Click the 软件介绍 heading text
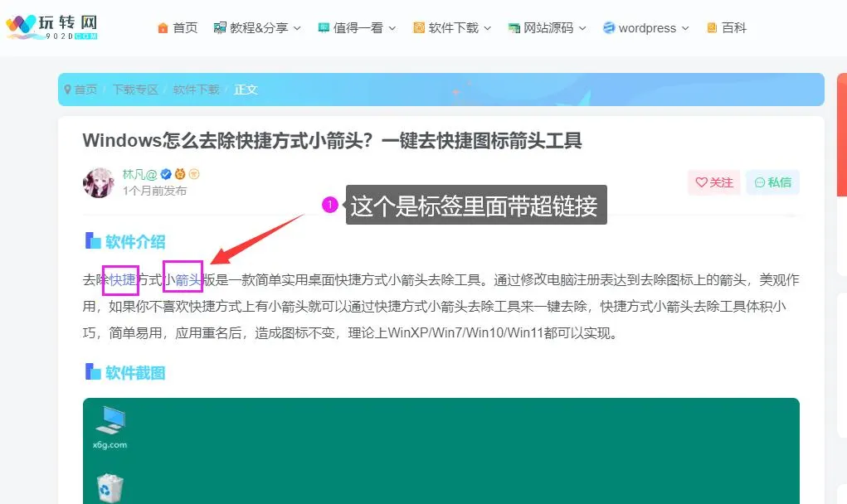847x504 pixels. (x=135, y=242)
